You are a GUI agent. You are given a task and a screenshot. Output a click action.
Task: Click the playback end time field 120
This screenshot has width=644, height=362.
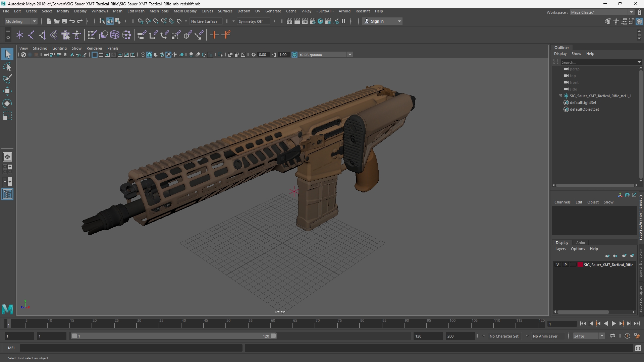pyautogui.click(x=428, y=336)
